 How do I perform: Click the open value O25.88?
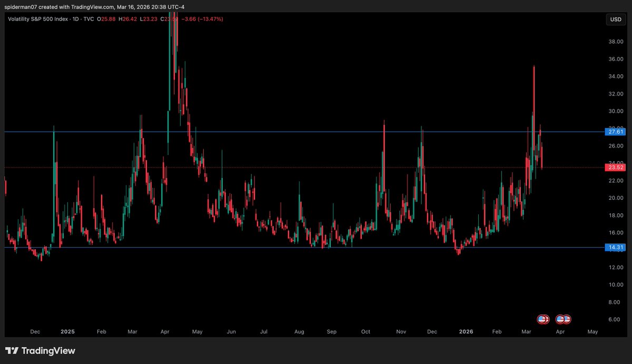pyautogui.click(x=107, y=19)
